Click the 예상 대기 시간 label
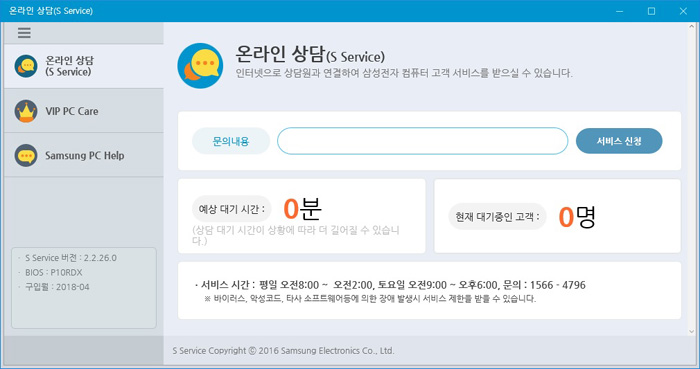The image size is (700, 369). (x=232, y=209)
